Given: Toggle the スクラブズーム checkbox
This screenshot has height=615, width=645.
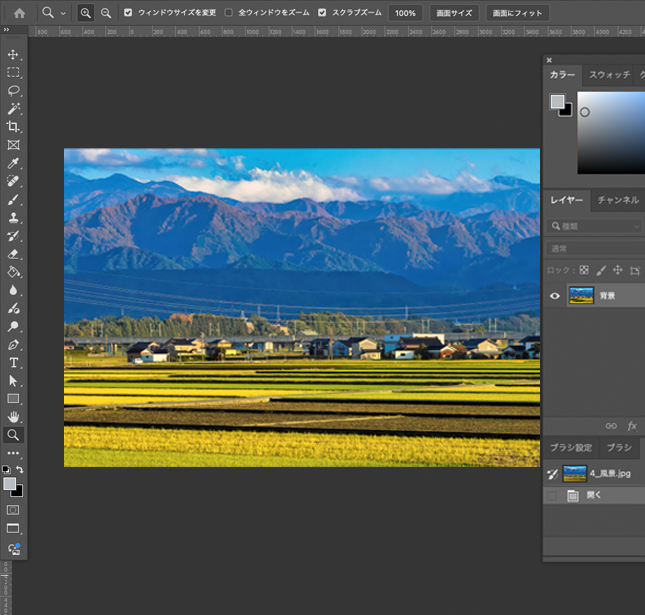Looking at the screenshot, I should (x=322, y=13).
